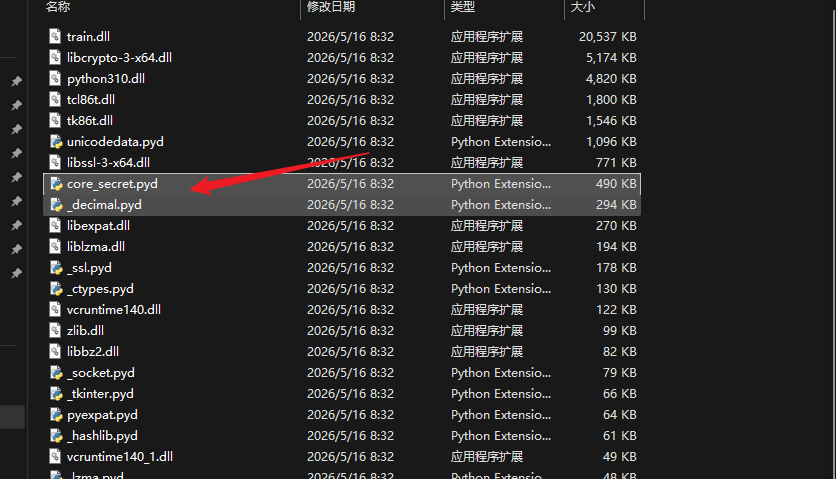Select file name liblzma.dll
Image resolution: width=836 pixels, height=479 pixels.
pos(96,246)
